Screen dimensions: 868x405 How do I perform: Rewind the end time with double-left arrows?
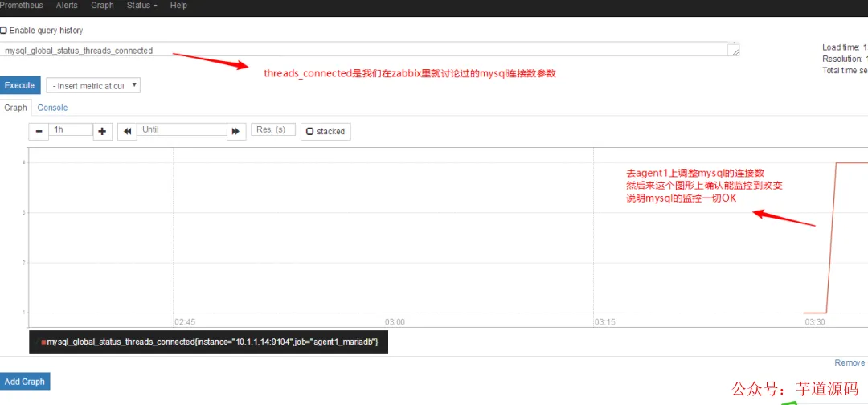point(127,132)
